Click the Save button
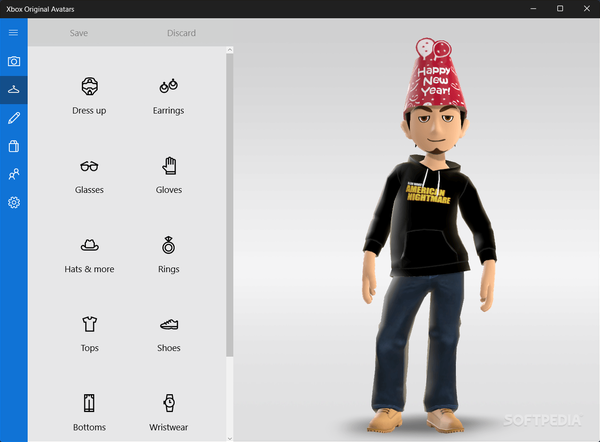 [79, 33]
